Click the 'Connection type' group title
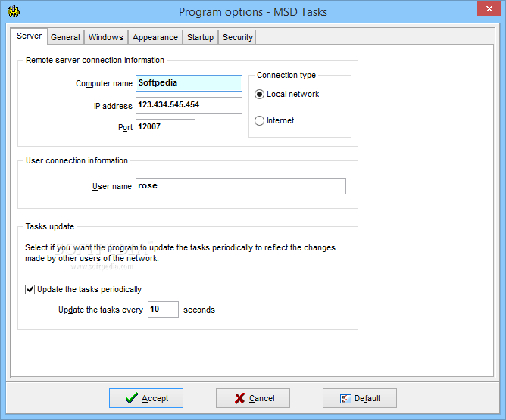This screenshot has width=506, height=420. point(286,75)
